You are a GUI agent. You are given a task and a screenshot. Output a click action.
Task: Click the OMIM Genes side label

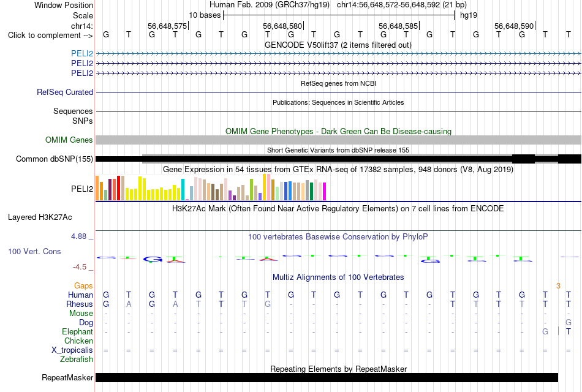[x=69, y=140]
